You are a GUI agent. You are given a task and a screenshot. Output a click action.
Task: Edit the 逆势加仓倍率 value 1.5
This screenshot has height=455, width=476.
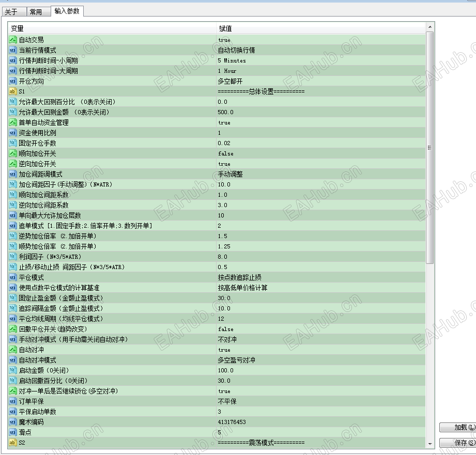[x=223, y=236]
